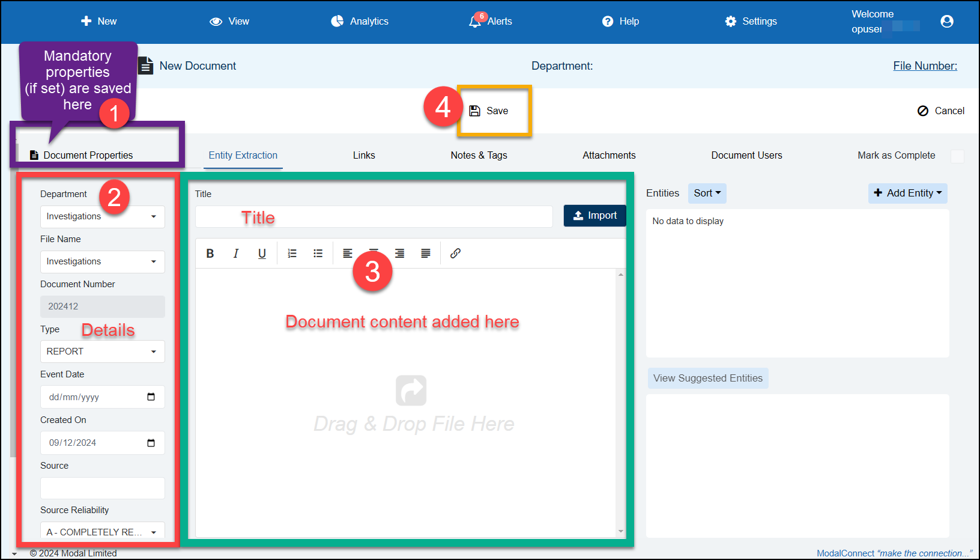Click the Cancel button

coord(941,111)
